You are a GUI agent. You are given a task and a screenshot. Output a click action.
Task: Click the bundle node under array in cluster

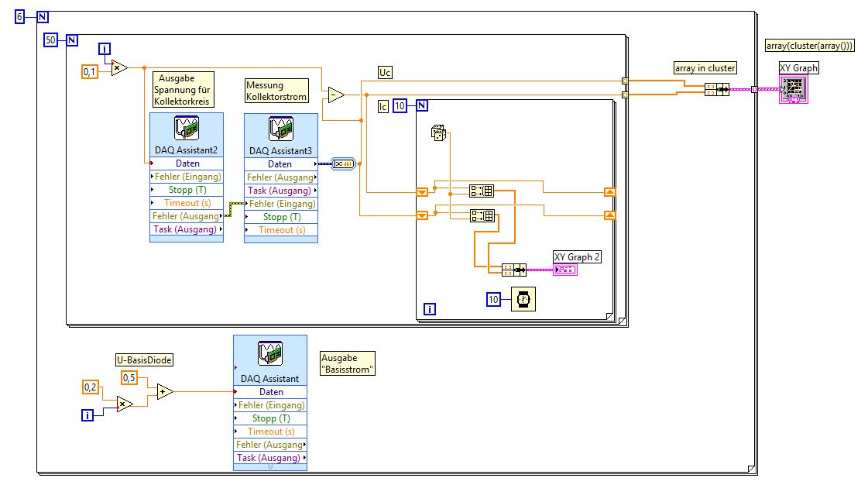tap(717, 89)
